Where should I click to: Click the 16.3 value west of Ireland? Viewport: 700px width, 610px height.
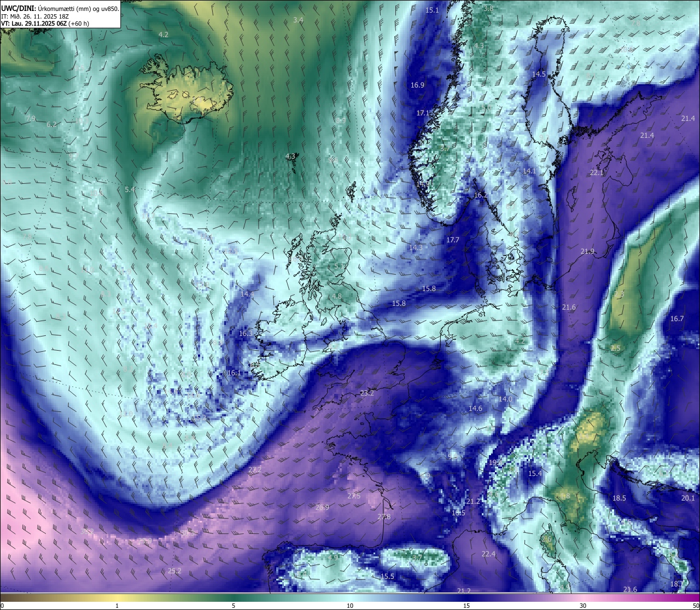click(246, 333)
